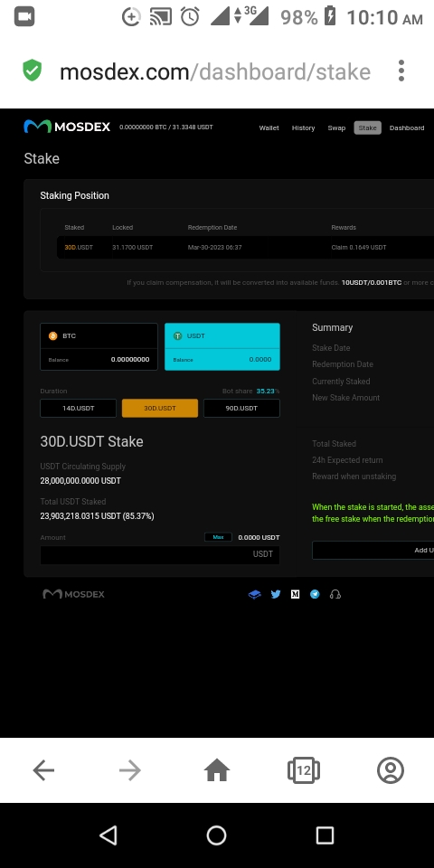Viewport: 434px width, 868px height.
Task: Choose the 14D.USDT duration
Action: click(x=78, y=408)
